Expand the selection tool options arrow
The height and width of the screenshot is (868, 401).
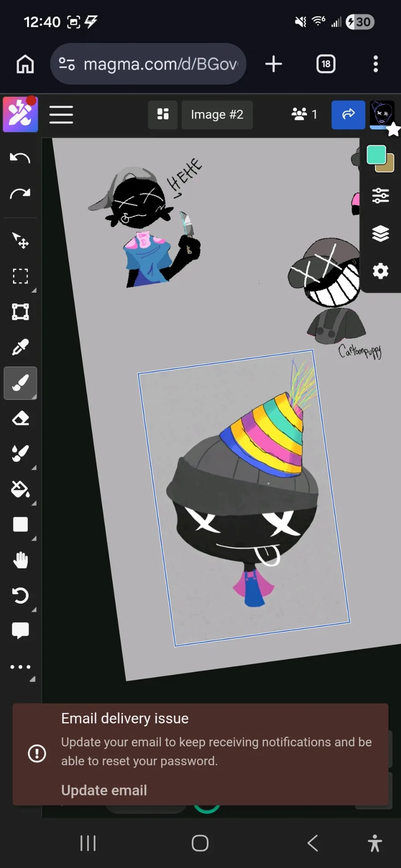[34, 290]
